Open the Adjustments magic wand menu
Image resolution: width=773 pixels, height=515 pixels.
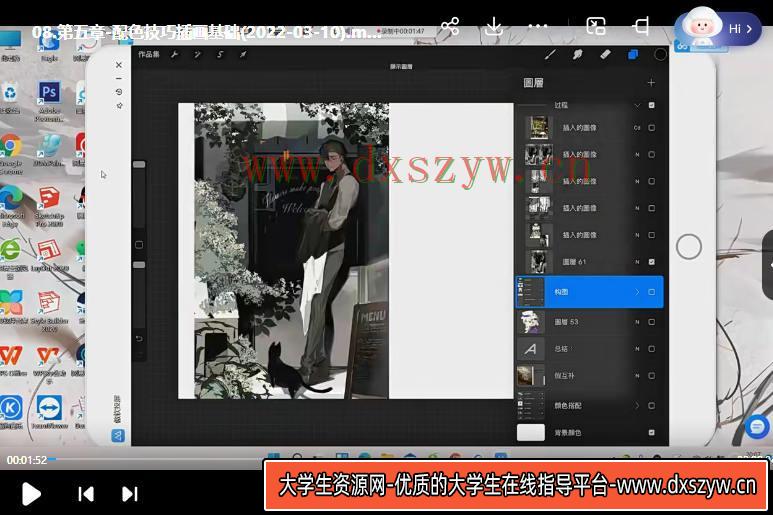[x=197, y=55]
